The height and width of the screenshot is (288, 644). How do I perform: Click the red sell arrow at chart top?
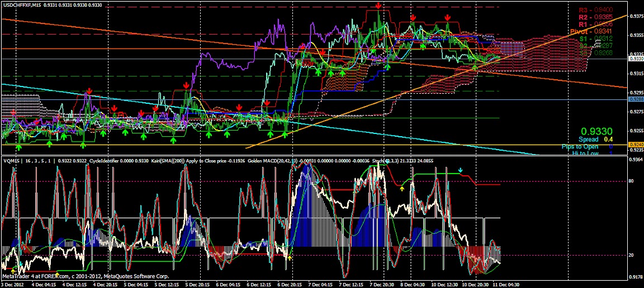[x=378, y=5]
